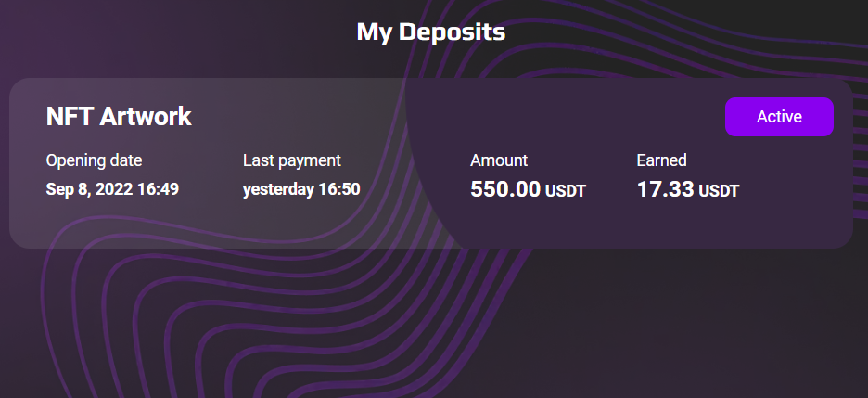Select the 550.00 deposit amount value
This screenshot has height=398, width=868.
505,189
